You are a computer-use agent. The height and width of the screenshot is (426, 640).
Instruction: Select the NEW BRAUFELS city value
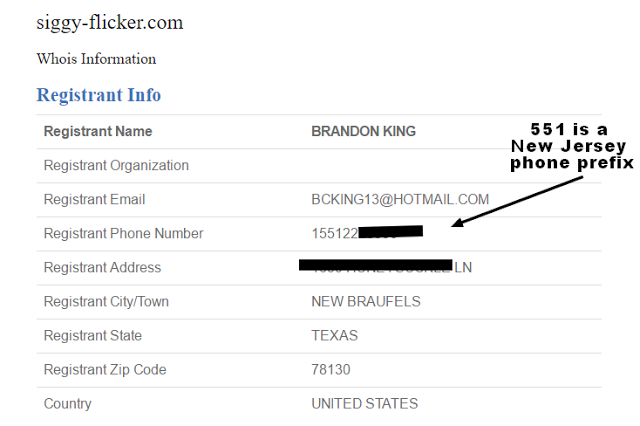click(366, 302)
